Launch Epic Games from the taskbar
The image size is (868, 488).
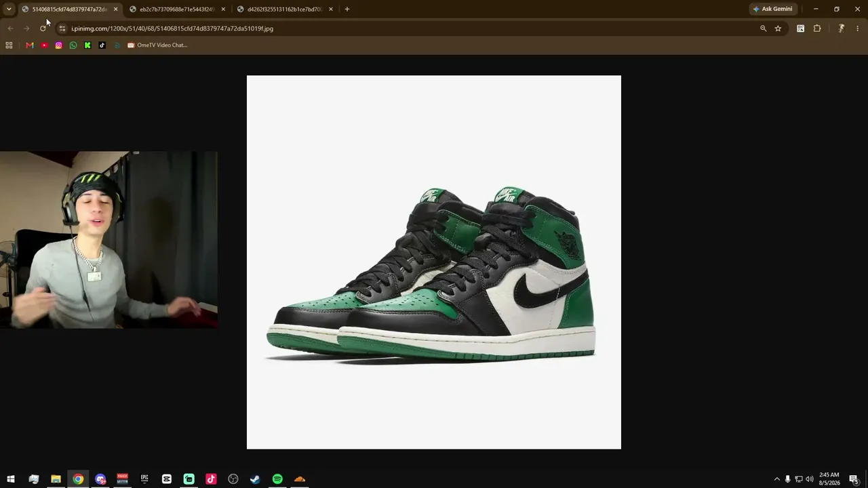(144, 479)
